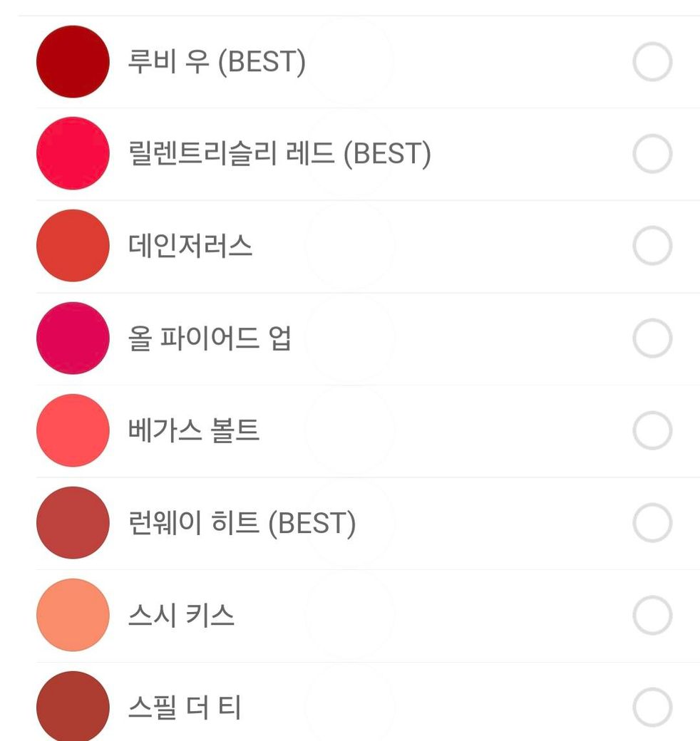Select the 루비 우 (BEST) radio button
700x741 pixels.
click(x=652, y=62)
